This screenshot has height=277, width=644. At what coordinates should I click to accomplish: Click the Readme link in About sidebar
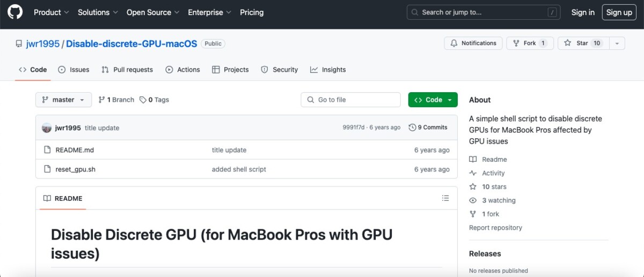pos(488,160)
